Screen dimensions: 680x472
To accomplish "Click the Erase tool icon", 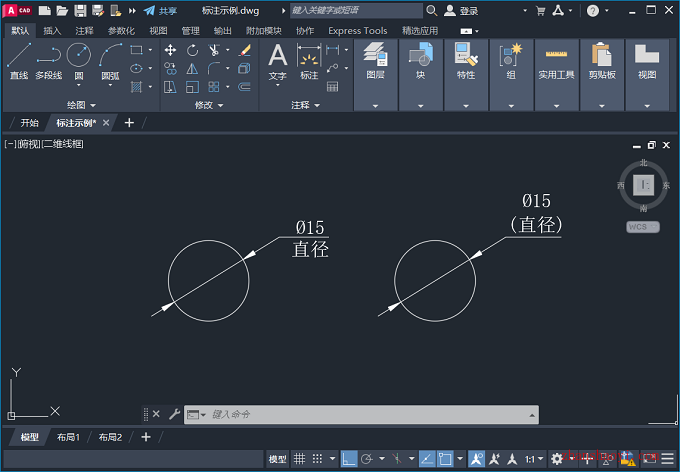I will click(245, 50).
